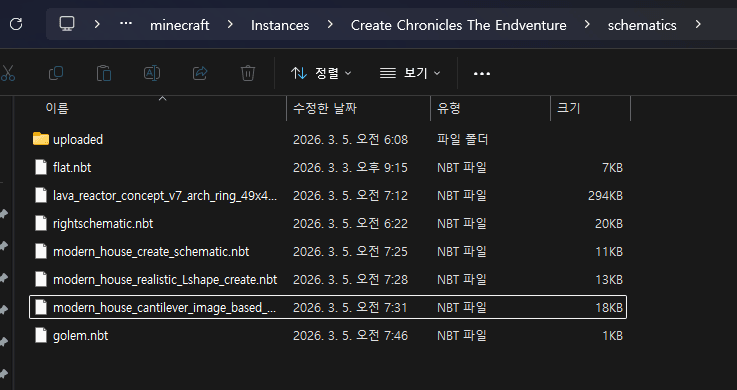Select the flat.nbt file
This screenshot has width=737, height=390.
328,167
